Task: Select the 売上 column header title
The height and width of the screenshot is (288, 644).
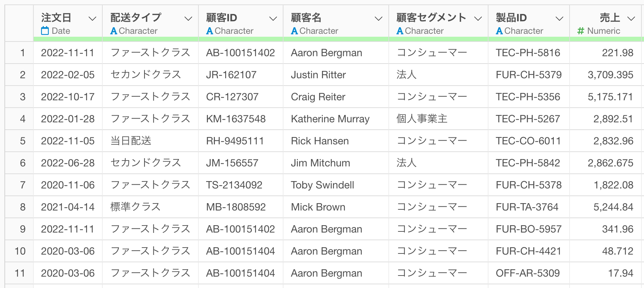Action: click(610, 17)
